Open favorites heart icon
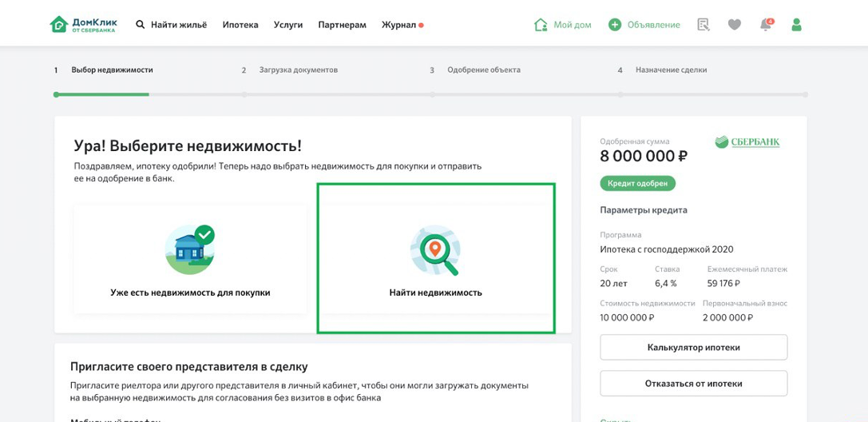 pos(734,25)
